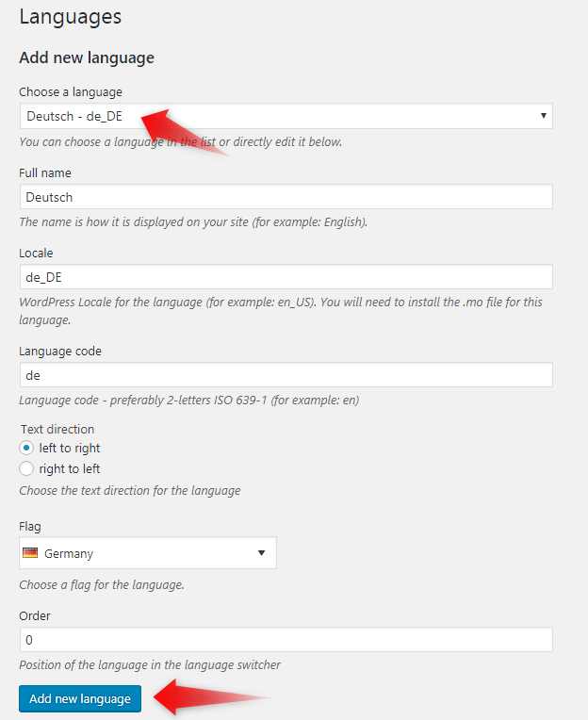Expand the Flag dropdown showing Germany
Image resolution: width=588 pixels, height=720 pixels.
tap(148, 553)
